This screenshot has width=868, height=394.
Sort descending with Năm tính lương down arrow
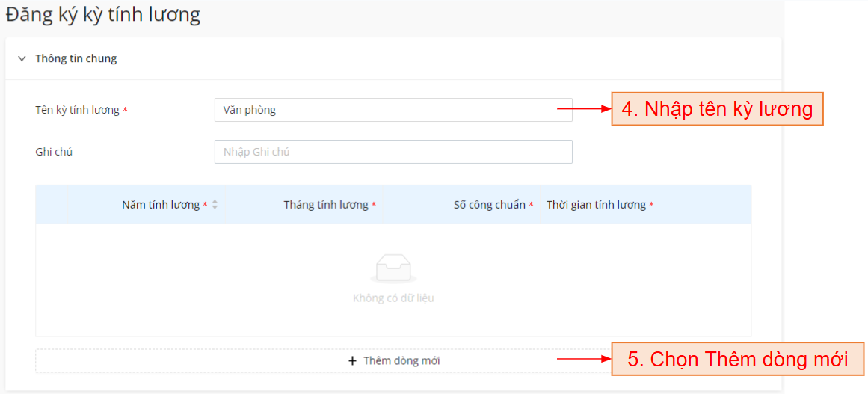pos(215,208)
